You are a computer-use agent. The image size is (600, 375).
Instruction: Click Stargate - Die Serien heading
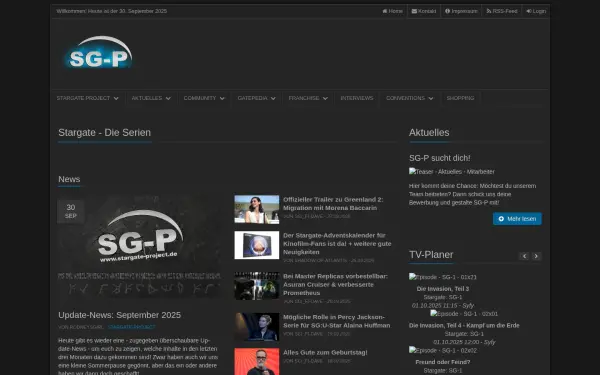[104, 133]
